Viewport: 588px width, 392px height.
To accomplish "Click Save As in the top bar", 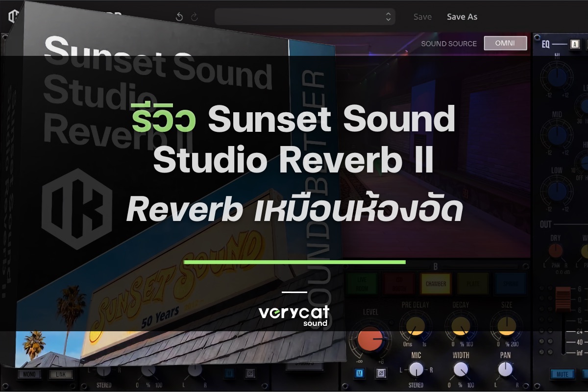I will pos(462,17).
